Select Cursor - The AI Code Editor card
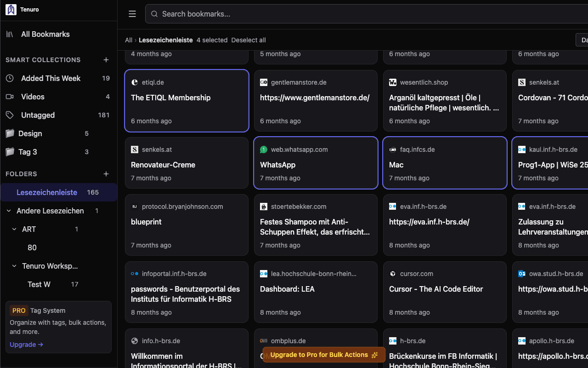Screen dimensions: 588x368 445,292
